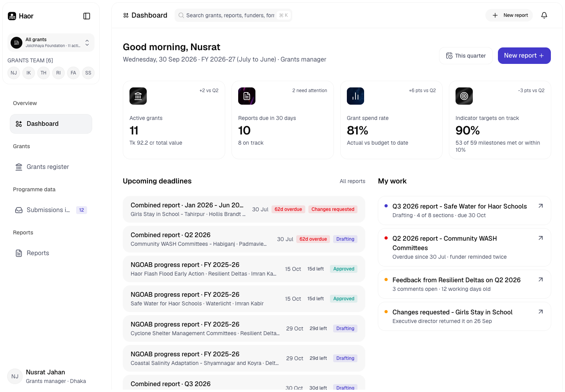This screenshot has width=565, height=392.
Task: Open the All reports link
Action: pos(352,181)
